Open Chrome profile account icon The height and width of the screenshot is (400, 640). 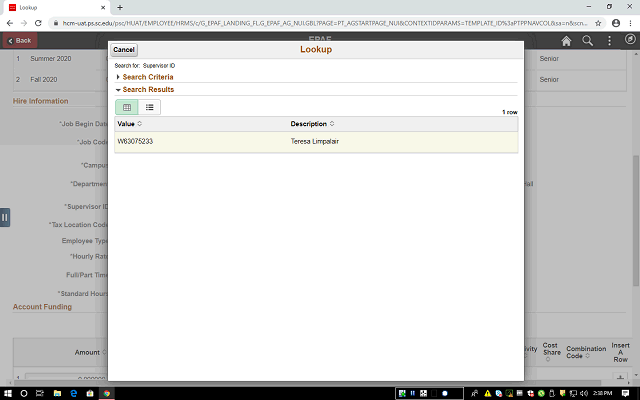click(616, 23)
